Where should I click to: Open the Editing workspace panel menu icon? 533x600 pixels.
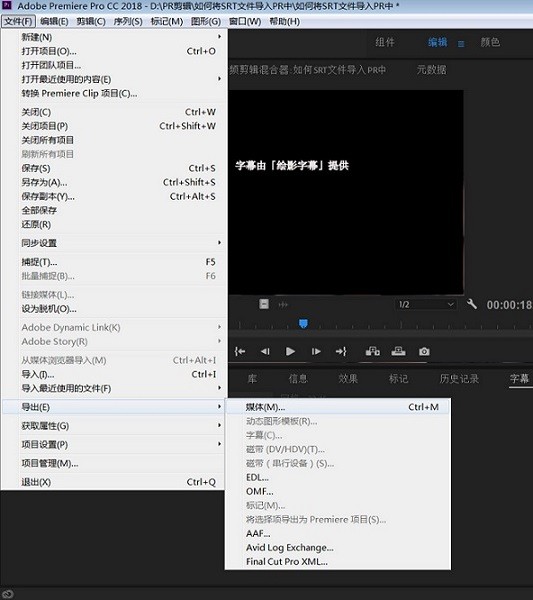coord(461,44)
